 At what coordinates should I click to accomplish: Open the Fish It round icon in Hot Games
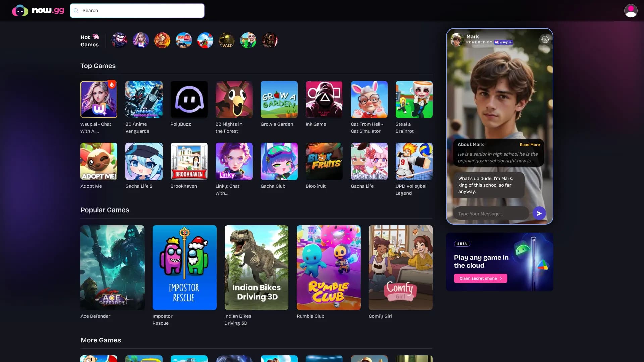click(184, 41)
